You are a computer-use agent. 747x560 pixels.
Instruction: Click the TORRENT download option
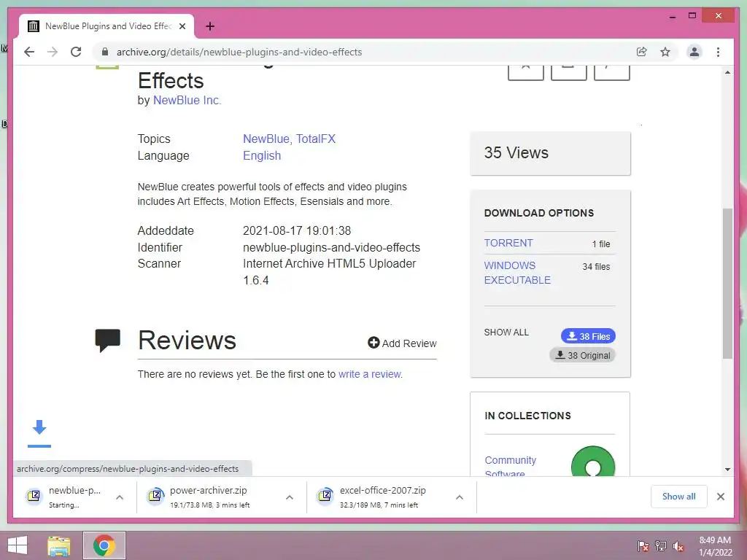click(508, 243)
